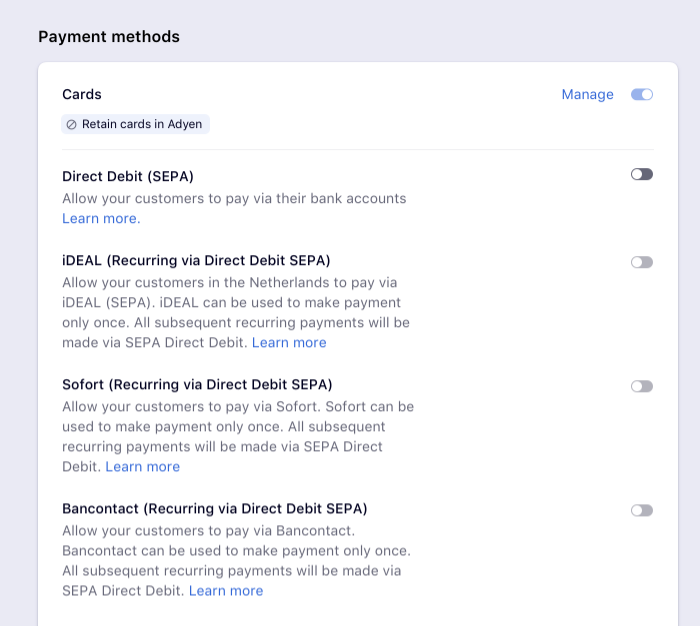Click Learn more in the Bancontact description
700x626 pixels.
(226, 590)
